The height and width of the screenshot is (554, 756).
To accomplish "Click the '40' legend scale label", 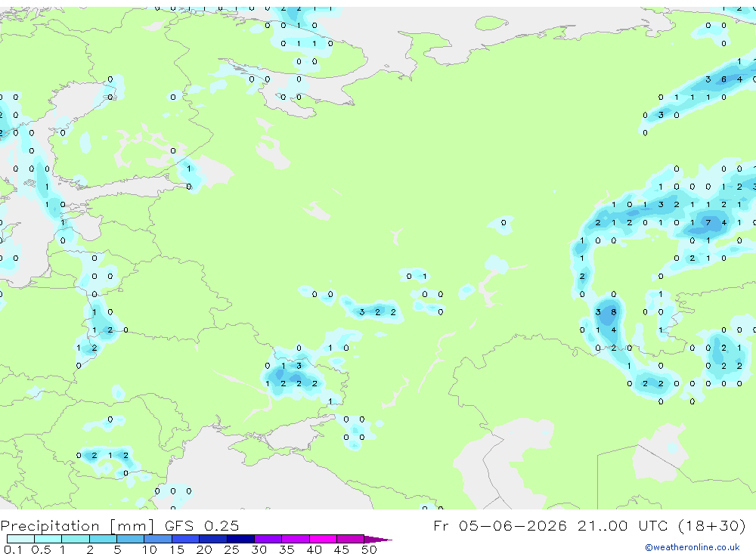I will pyautogui.click(x=314, y=549).
